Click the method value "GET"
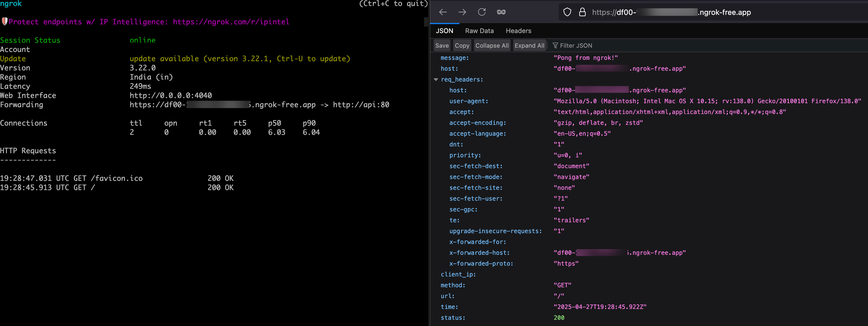Image resolution: width=868 pixels, height=326 pixels. click(x=562, y=285)
